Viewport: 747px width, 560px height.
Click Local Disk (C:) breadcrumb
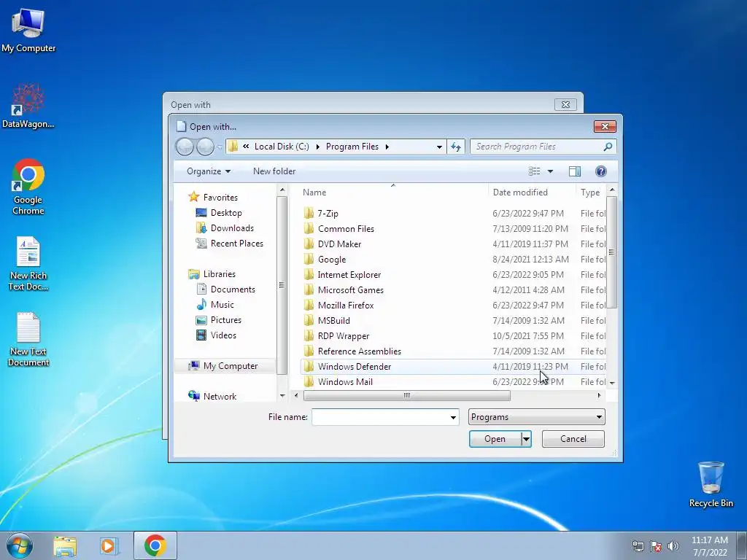point(282,147)
